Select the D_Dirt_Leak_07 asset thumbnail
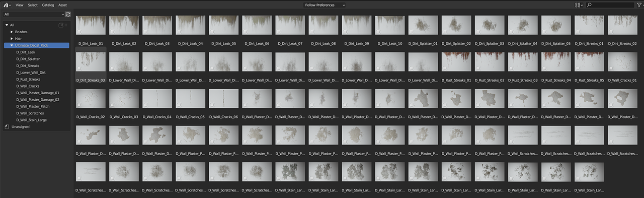 (290, 25)
